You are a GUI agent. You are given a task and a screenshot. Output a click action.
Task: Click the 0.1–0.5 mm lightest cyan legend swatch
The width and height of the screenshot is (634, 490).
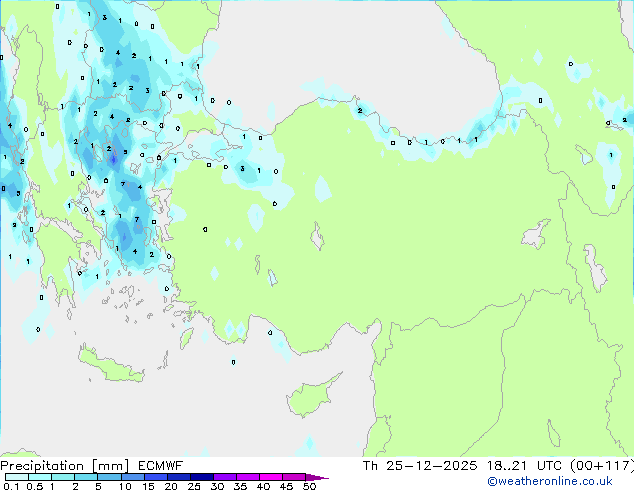17,477
